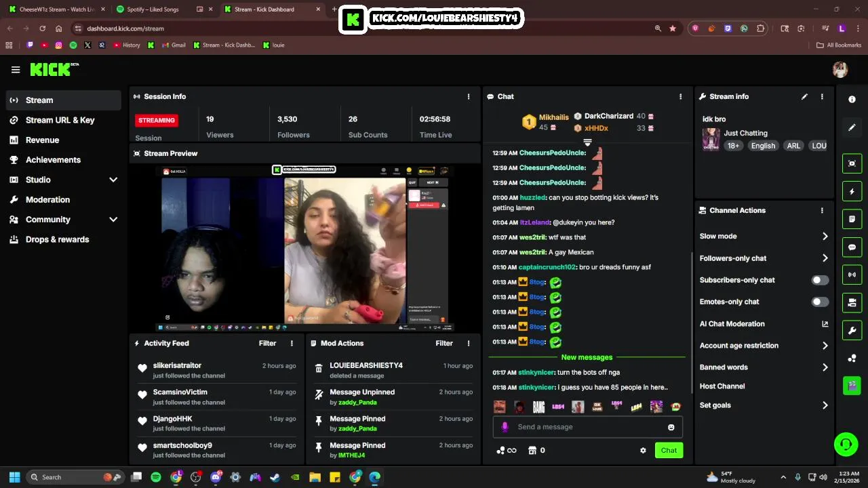Open Stream info three-dot menu
Image resolution: width=868 pixels, height=488 pixels.
[x=822, y=96]
